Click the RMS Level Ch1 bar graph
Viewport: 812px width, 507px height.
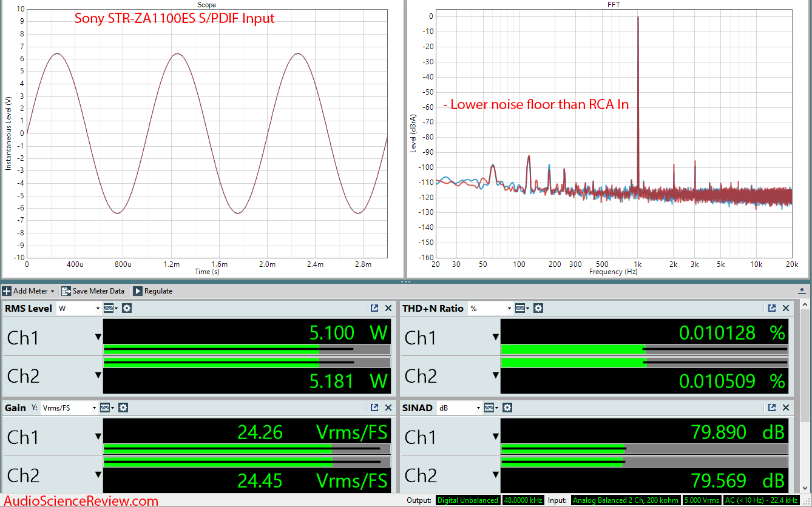click(x=247, y=349)
